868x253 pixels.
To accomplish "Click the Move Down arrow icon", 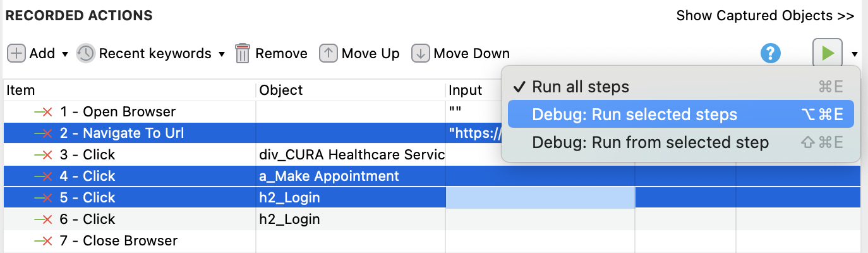I will point(420,54).
